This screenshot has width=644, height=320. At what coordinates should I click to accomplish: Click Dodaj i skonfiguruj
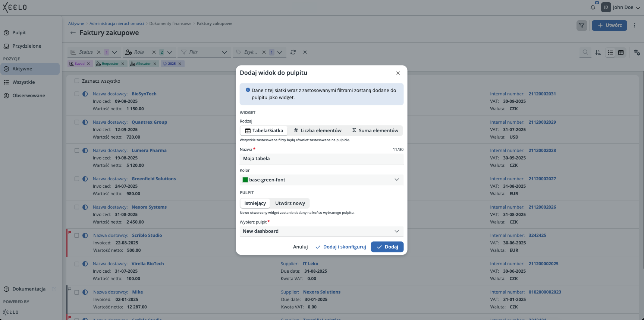pos(340,247)
